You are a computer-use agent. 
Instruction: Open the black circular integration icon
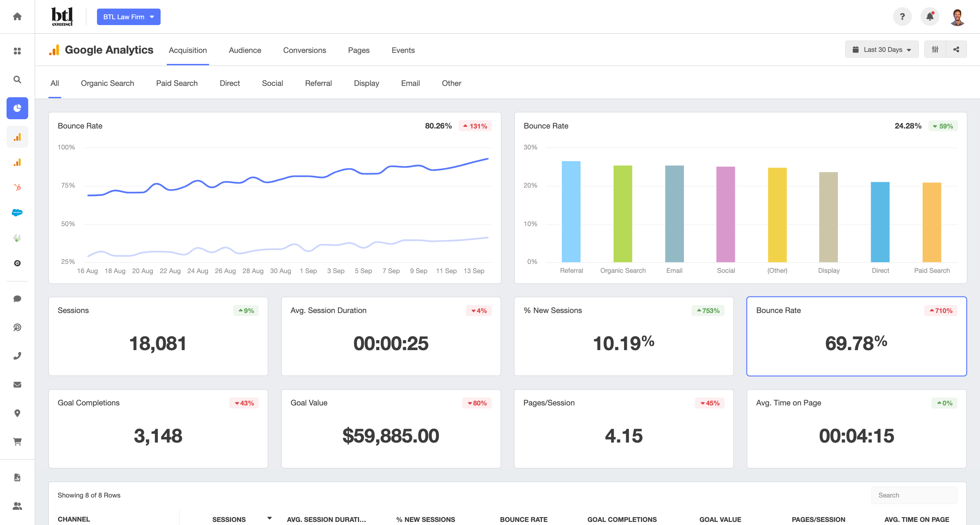(17, 263)
